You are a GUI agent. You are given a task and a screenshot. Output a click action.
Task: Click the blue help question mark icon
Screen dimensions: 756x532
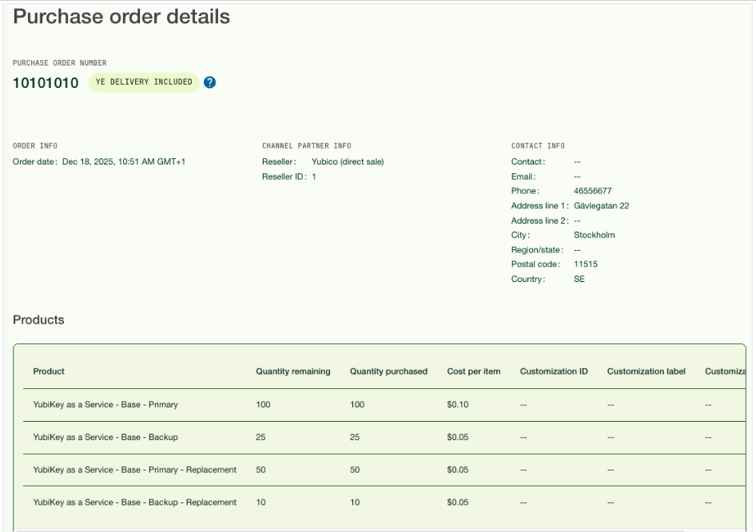209,82
